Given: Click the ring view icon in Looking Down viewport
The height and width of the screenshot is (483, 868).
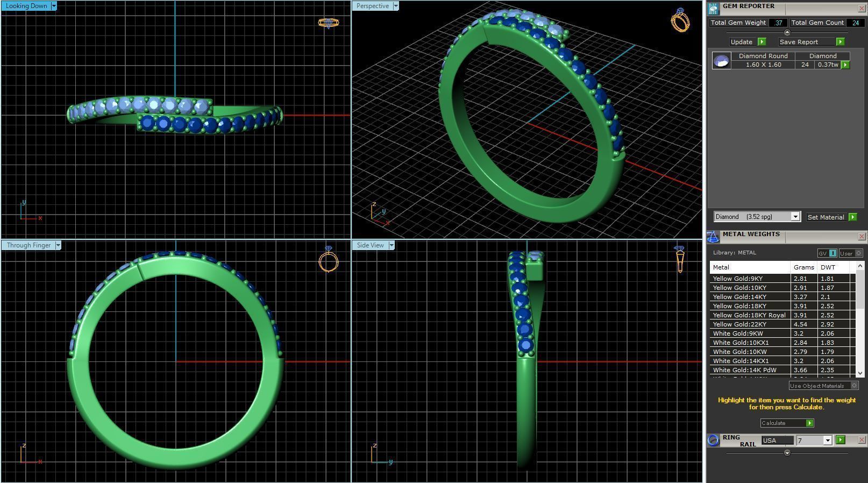Looking at the screenshot, I should click(x=329, y=23).
